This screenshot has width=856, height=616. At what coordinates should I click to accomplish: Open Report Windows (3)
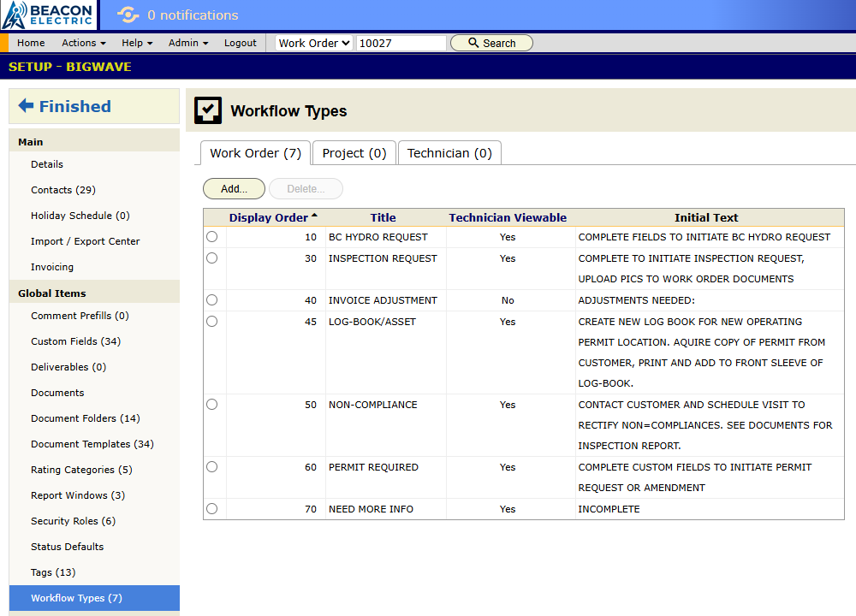(78, 495)
